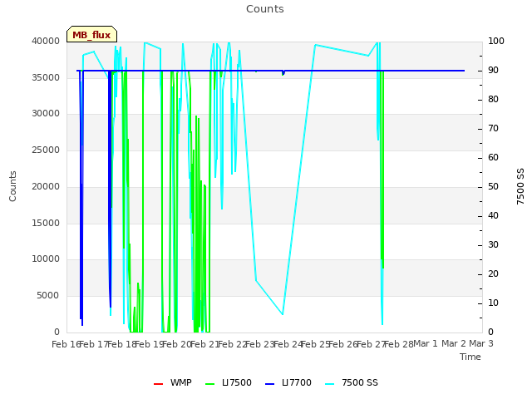The width and height of the screenshot is (532, 399).
Task: Click the right axis 70 tick label
Action: coord(493,129)
